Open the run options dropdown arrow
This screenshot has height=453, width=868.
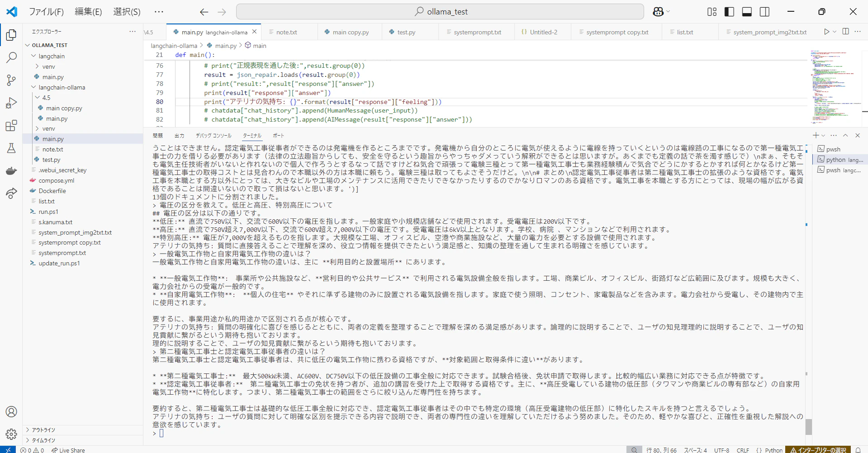pyautogui.click(x=835, y=32)
